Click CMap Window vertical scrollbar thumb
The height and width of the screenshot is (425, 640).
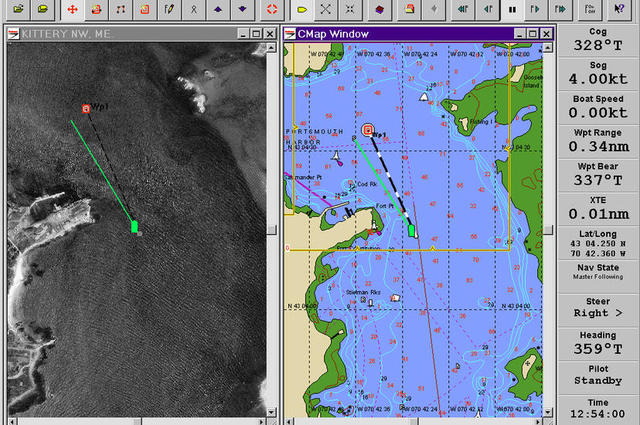pos(548,230)
